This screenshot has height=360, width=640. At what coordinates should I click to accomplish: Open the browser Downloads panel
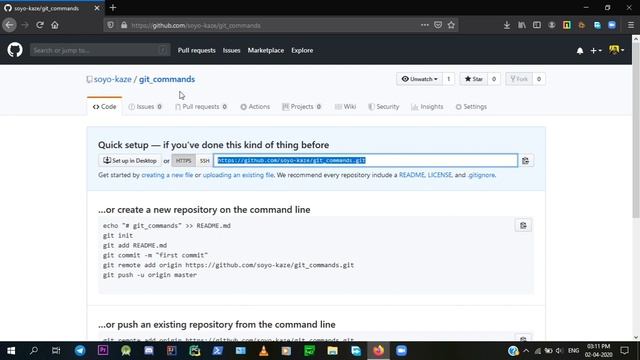[507, 25]
